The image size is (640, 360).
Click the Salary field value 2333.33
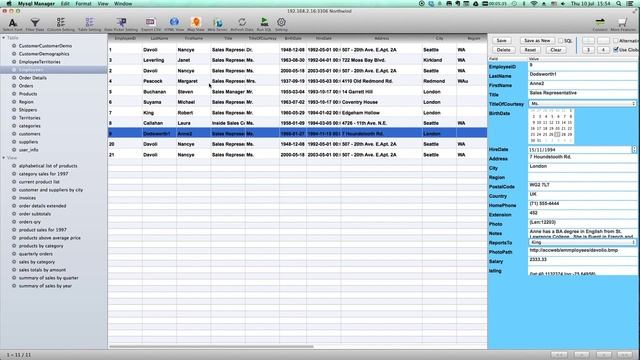click(582, 260)
